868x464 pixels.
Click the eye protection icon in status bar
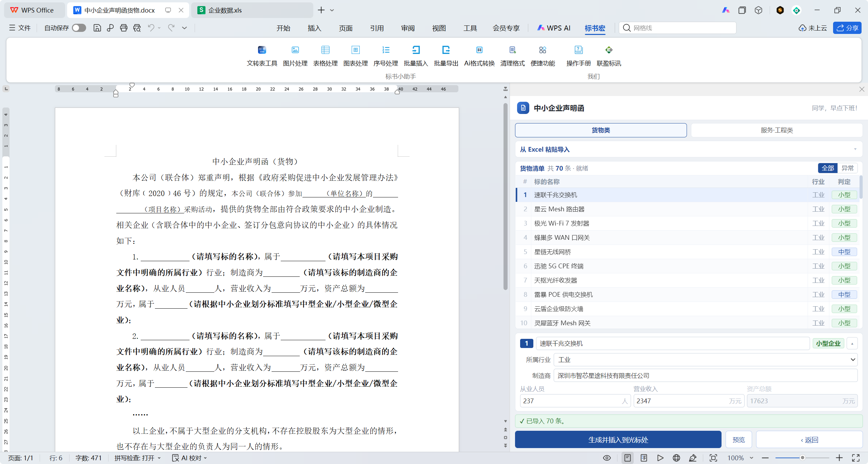(x=607, y=458)
